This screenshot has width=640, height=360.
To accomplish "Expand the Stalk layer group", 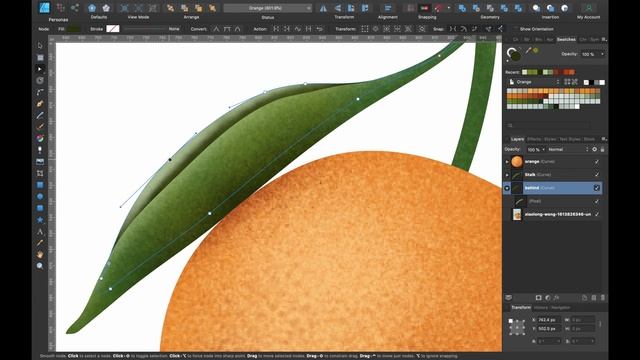I will click(507, 175).
